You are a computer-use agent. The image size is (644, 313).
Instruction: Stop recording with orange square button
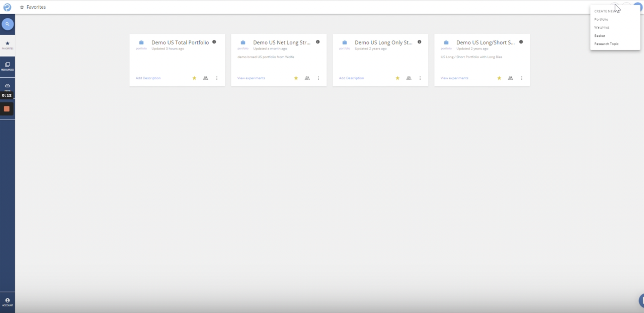pyautogui.click(x=7, y=109)
